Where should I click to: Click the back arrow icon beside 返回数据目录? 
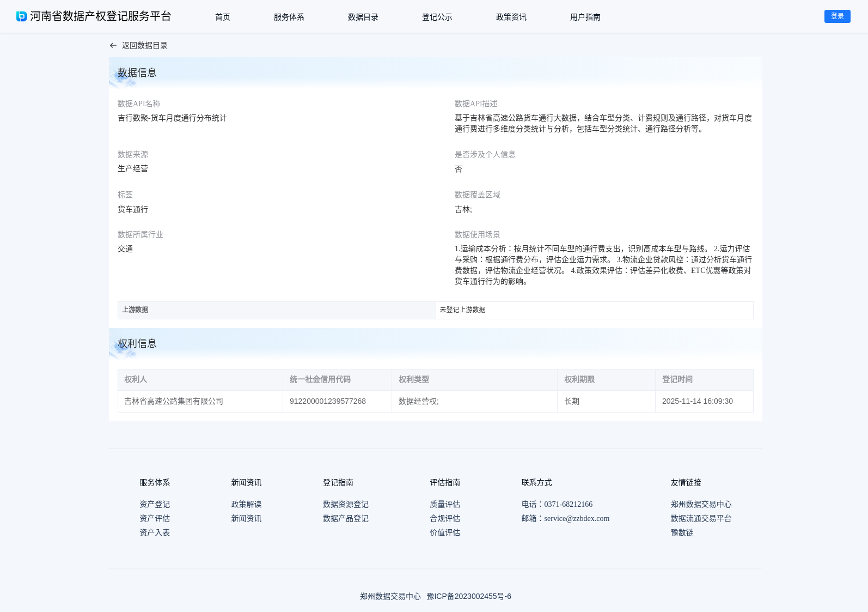click(113, 46)
